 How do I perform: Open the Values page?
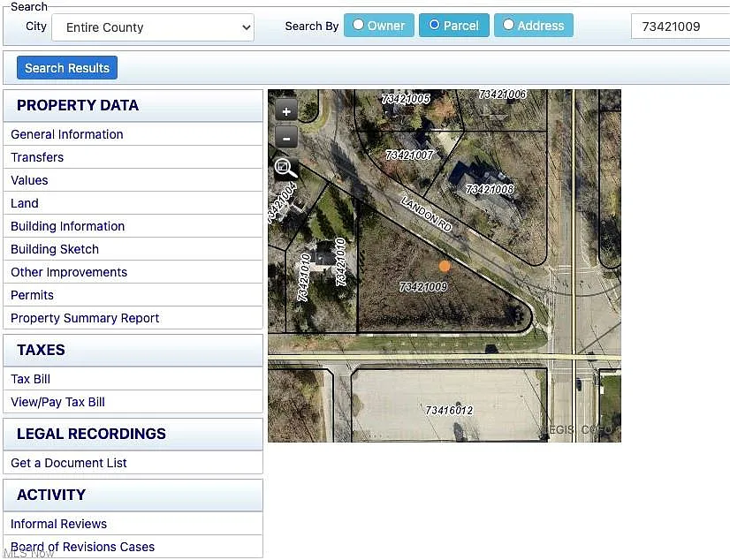(29, 180)
